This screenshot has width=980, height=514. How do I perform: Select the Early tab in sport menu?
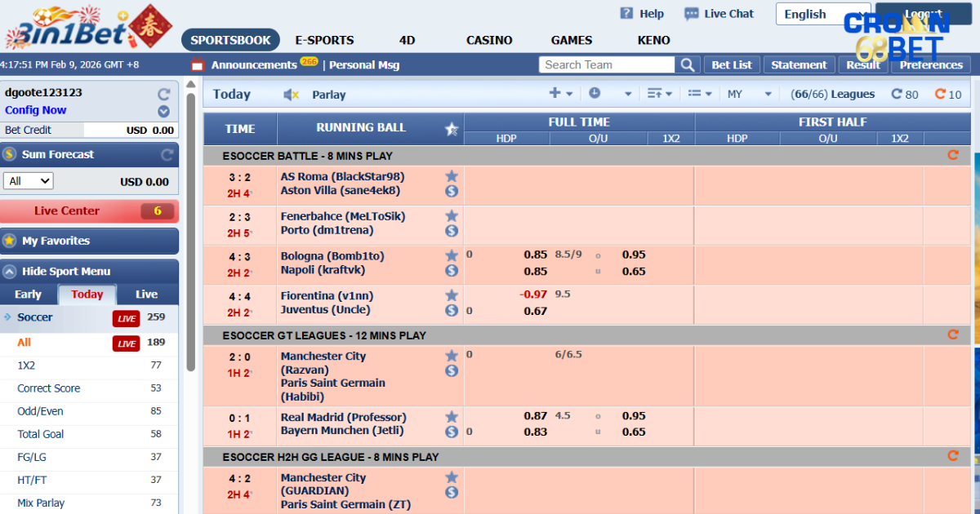click(28, 295)
